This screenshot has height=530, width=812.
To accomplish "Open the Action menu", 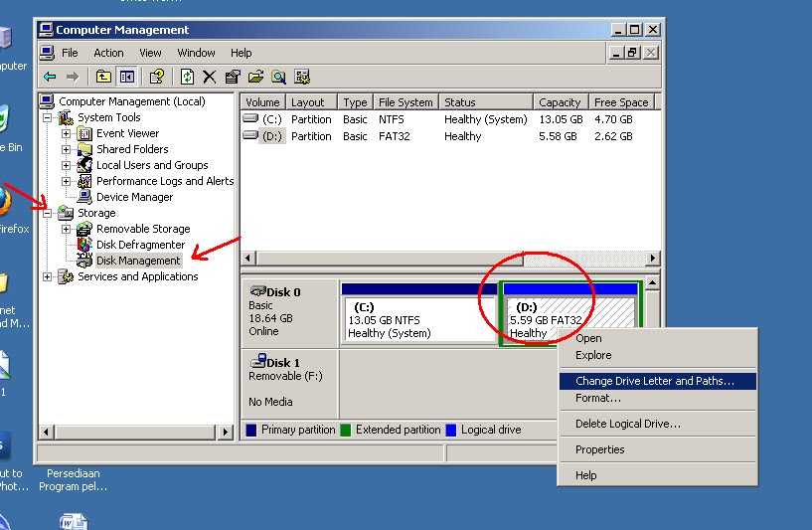I will (x=108, y=53).
